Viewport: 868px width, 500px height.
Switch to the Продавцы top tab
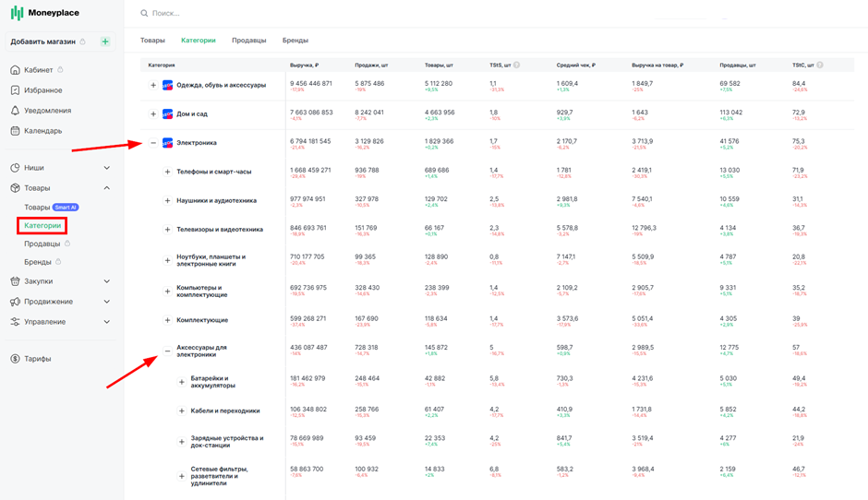248,41
